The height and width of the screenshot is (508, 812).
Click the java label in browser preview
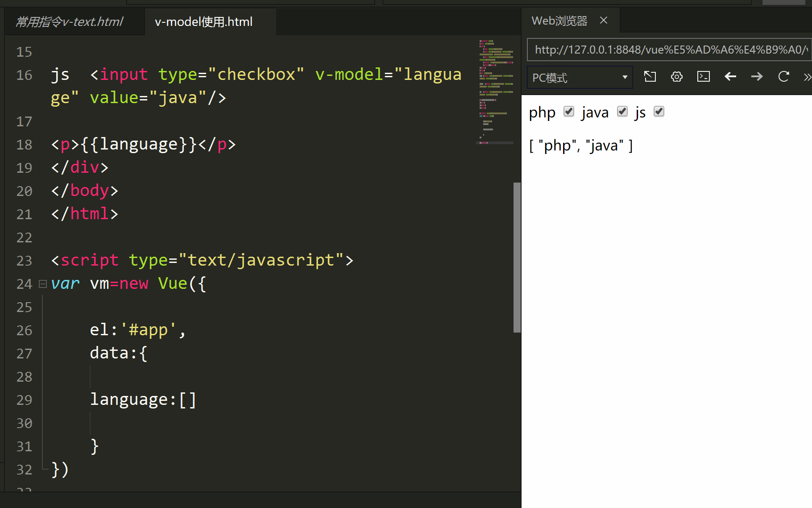(595, 112)
